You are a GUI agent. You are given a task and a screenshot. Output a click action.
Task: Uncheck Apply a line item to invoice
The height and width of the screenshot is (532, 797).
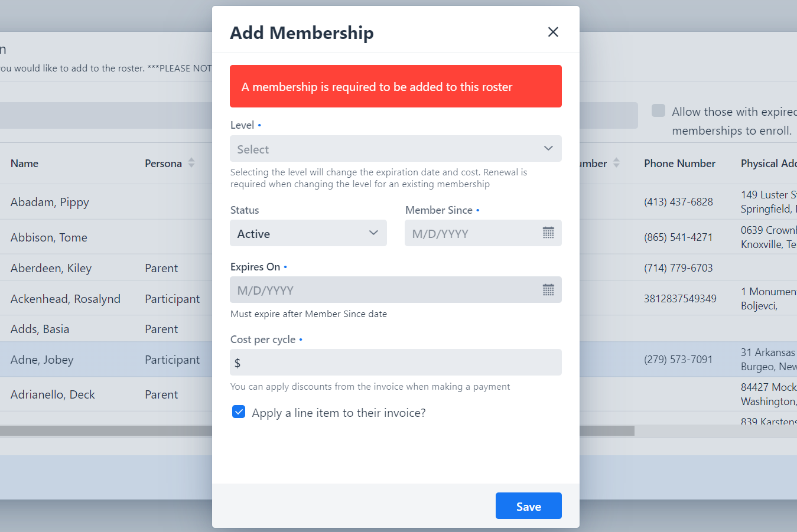(x=239, y=412)
